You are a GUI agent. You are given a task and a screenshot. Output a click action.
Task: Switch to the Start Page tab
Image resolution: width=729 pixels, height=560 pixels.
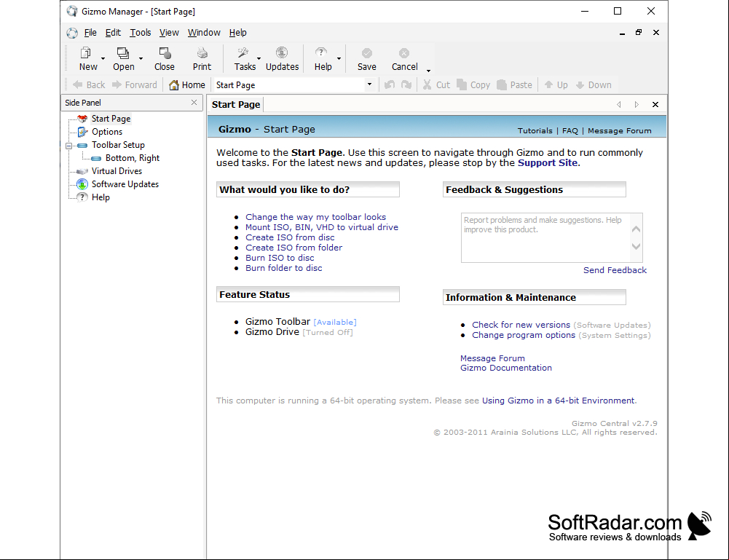[236, 105]
